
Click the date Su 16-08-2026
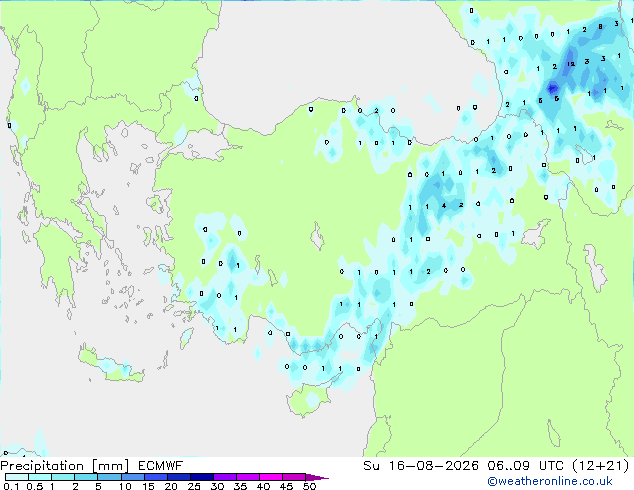click(x=421, y=466)
